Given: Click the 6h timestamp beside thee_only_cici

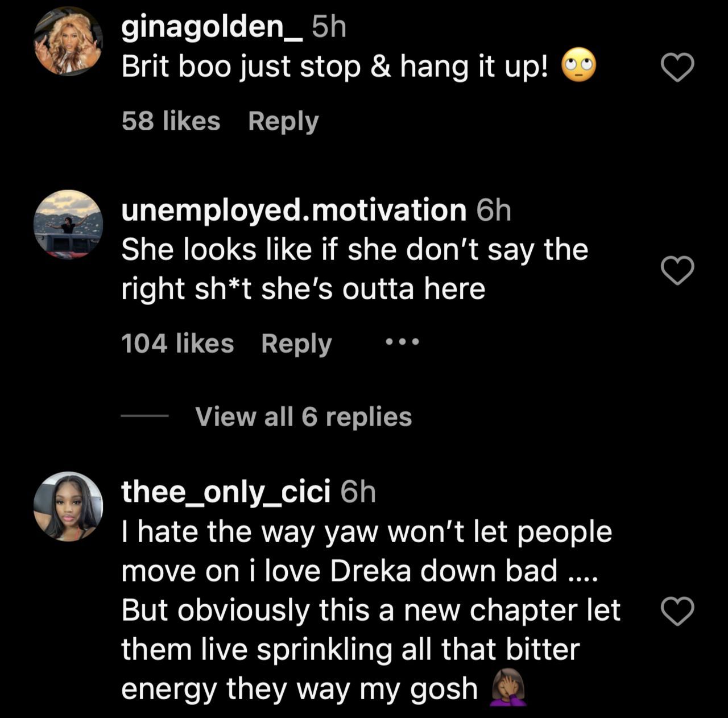Looking at the screenshot, I should (358, 492).
